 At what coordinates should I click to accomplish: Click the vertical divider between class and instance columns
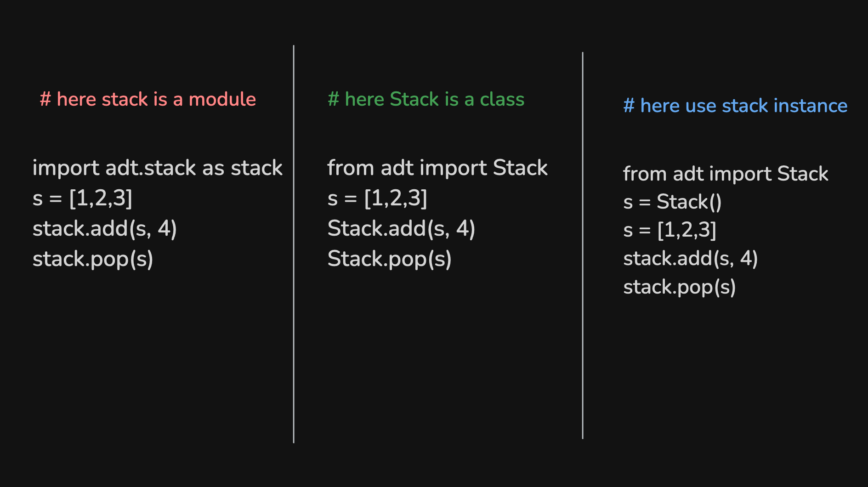tap(583, 245)
